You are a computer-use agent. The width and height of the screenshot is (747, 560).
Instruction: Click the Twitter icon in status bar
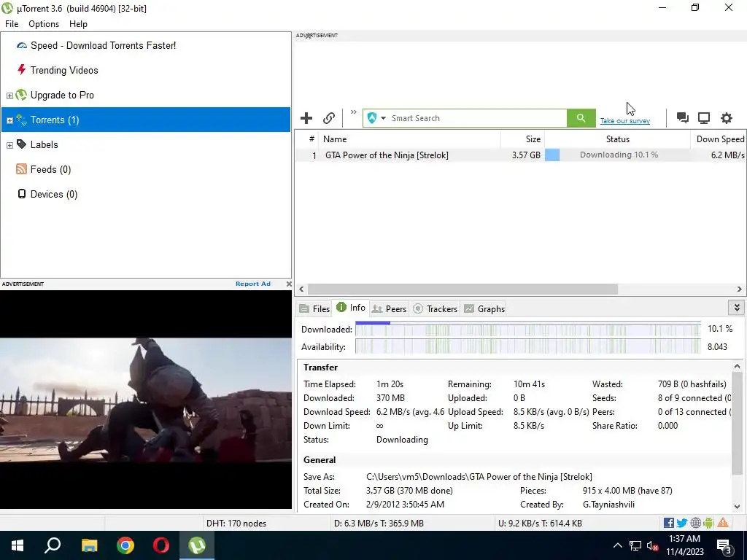[x=682, y=523]
